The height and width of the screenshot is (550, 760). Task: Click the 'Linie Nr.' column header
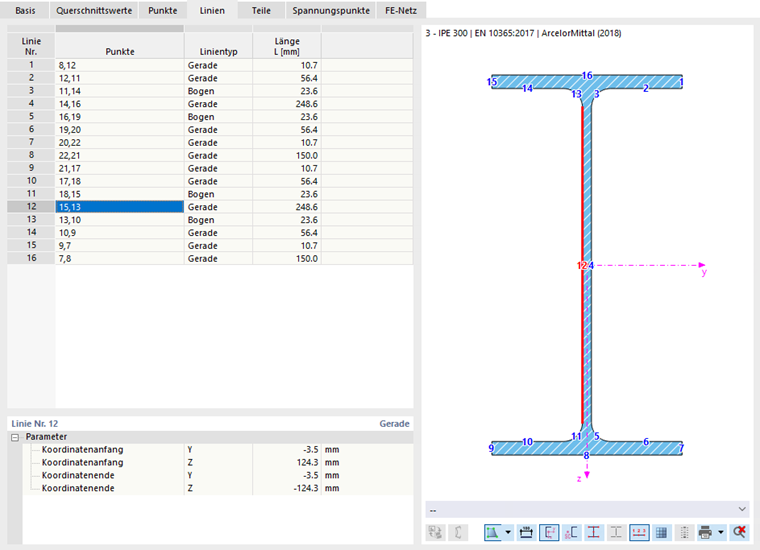click(31, 46)
